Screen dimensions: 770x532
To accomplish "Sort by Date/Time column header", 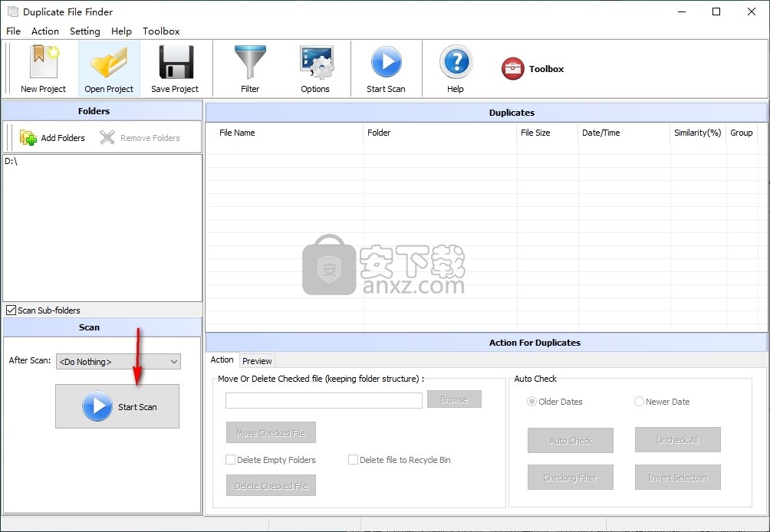I will [624, 133].
